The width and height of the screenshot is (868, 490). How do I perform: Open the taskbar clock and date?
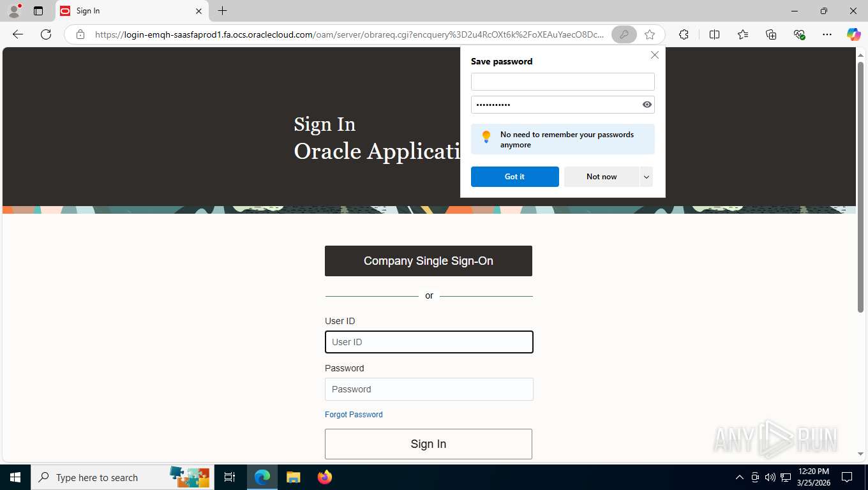pyautogui.click(x=814, y=477)
